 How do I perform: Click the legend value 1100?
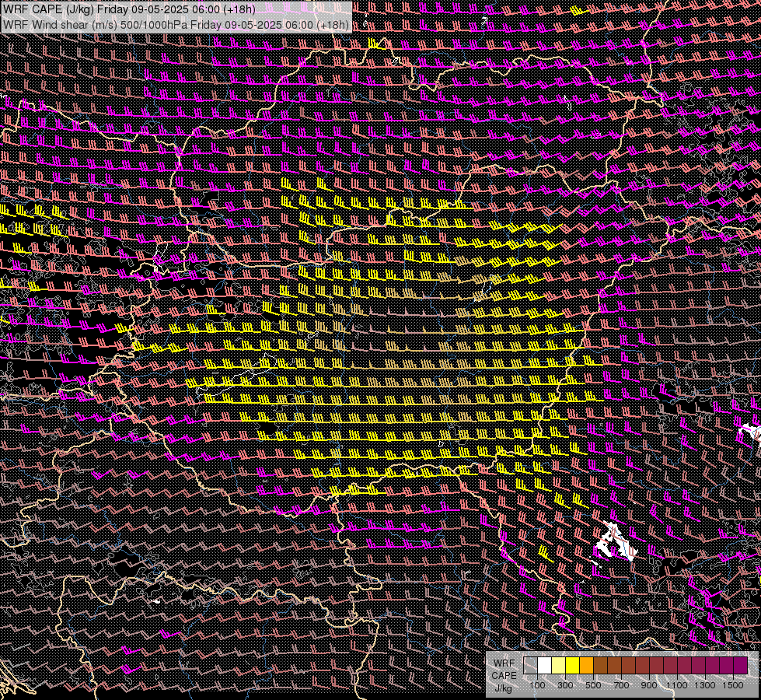[x=677, y=685]
